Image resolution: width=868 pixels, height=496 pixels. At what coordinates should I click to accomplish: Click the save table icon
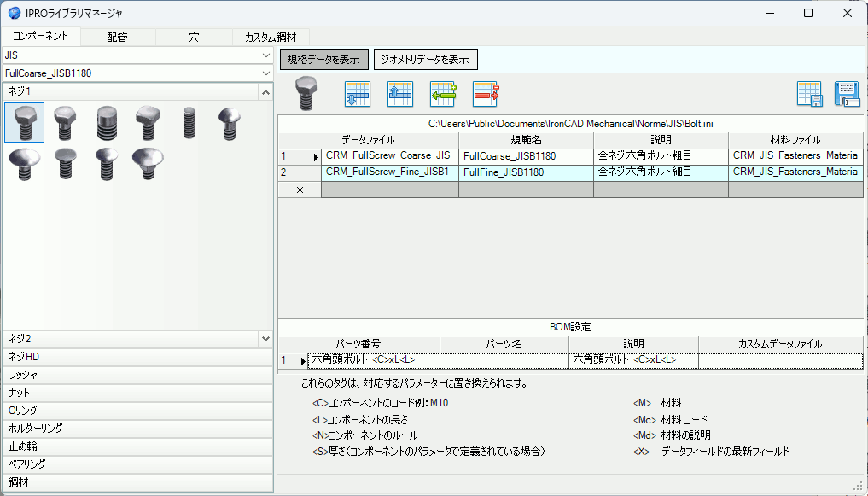[x=810, y=94]
